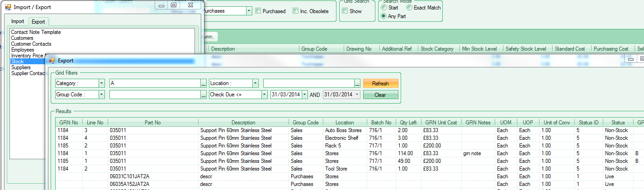Sort results by Part No column header
This screenshot has width=644, height=190.
(x=152, y=123)
